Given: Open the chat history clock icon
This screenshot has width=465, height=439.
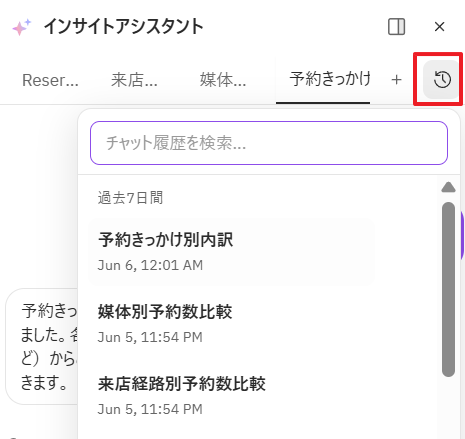Looking at the screenshot, I should pos(442,80).
